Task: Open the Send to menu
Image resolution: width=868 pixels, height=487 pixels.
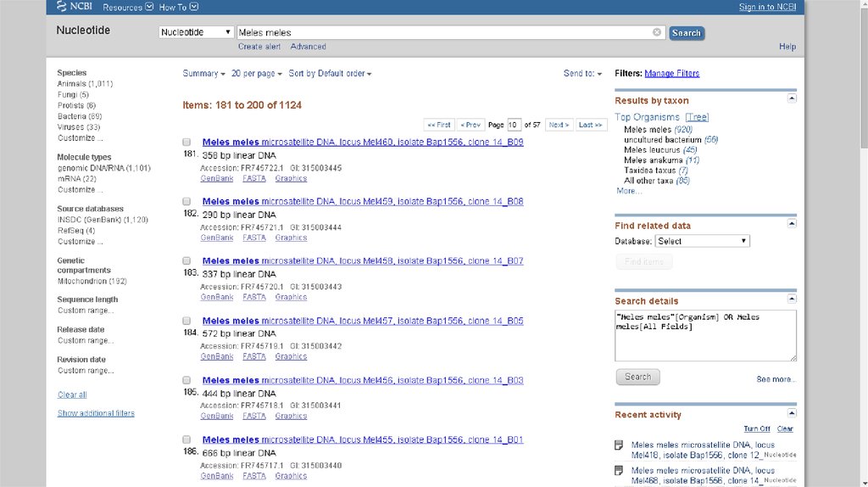Action: tap(582, 74)
